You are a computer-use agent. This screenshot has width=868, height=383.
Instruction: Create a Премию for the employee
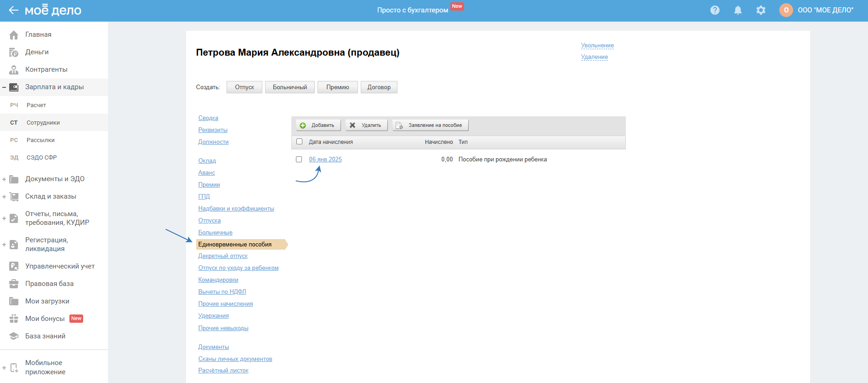(x=338, y=87)
